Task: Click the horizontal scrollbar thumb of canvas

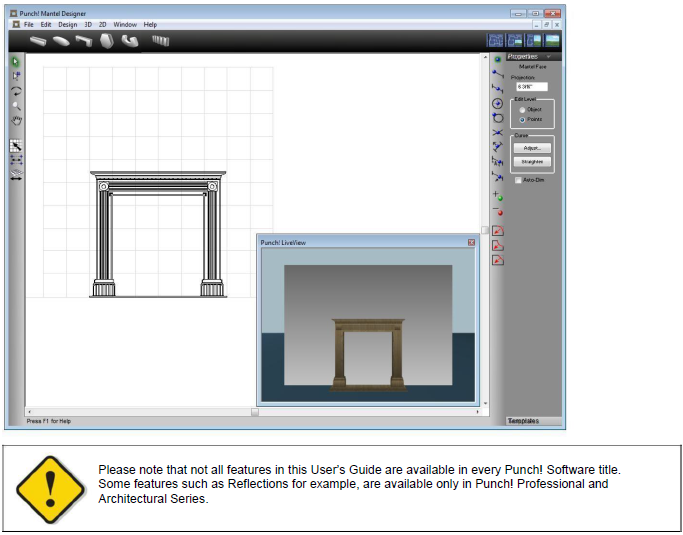Action: 255,412
